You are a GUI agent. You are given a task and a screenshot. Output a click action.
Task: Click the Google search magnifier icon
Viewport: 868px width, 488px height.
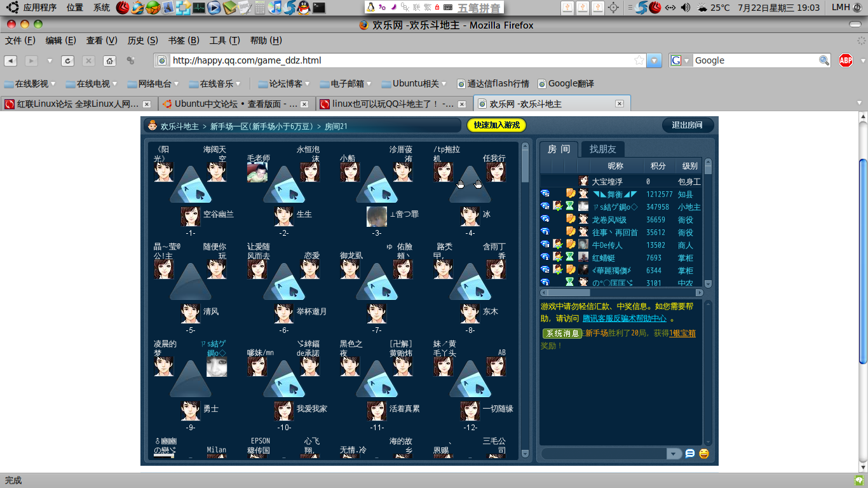[x=824, y=60]
